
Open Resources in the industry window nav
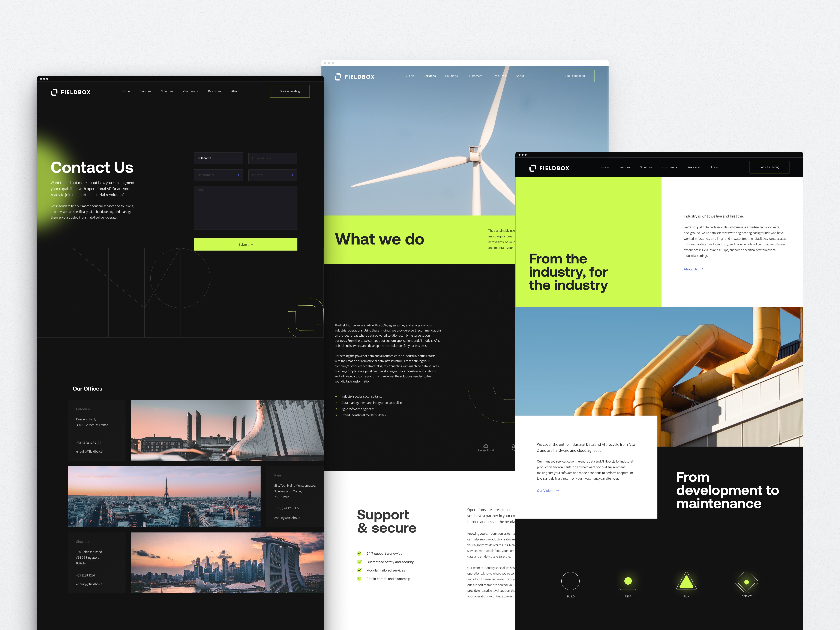pyautogui.click(x=694, y=167)
